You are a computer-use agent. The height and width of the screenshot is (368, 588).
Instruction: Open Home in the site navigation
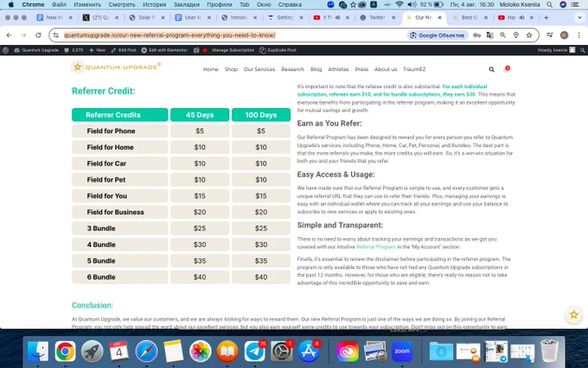211,69
